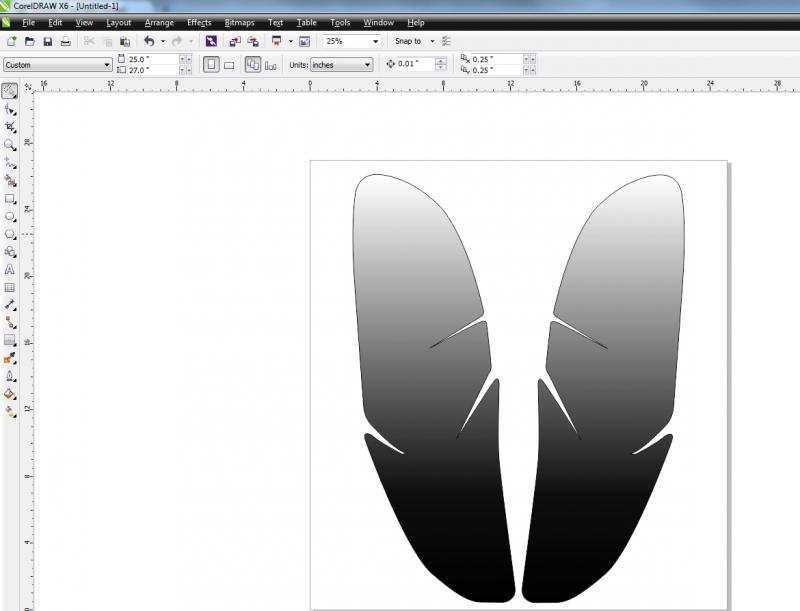The width and height of the screenshot is (800, 611).
Task: Open the Table menu
Action: tap(307, 22)
